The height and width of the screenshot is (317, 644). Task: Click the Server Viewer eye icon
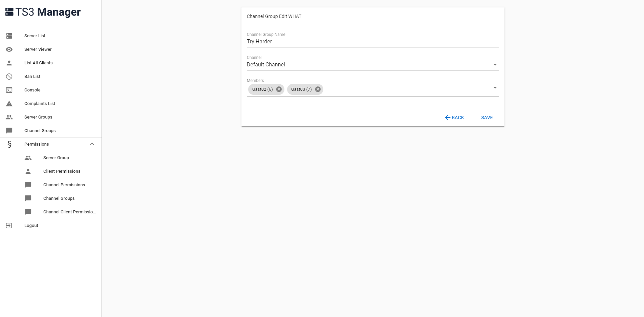click(9, 49)
